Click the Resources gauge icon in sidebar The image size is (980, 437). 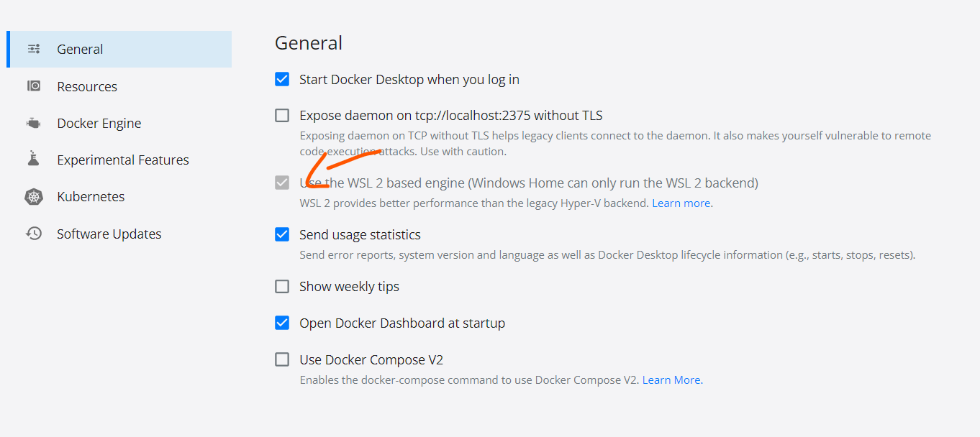pos(33,86)
